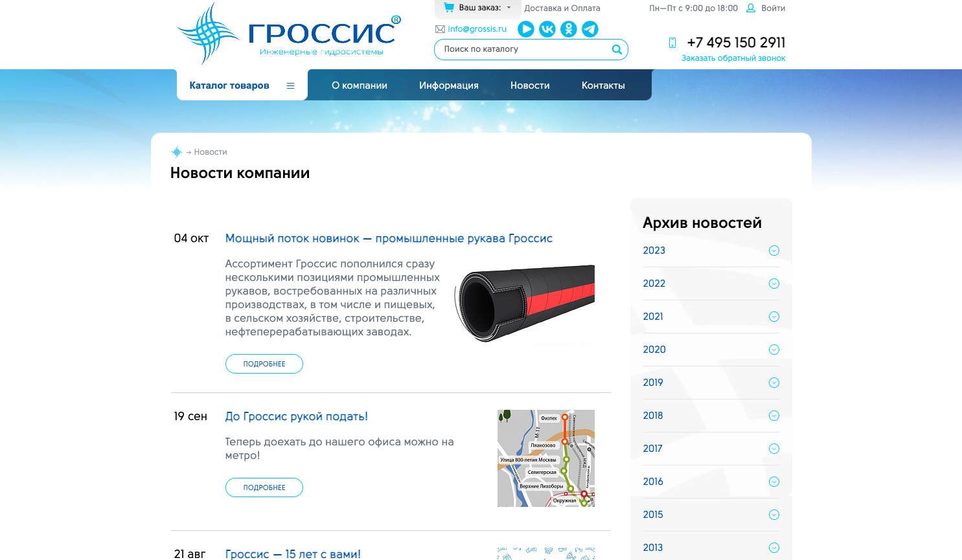The width and height of the screenshot is (962, 560).
Task: Click the hamburger icon in Каталог товаров
Action: [290, 85]
